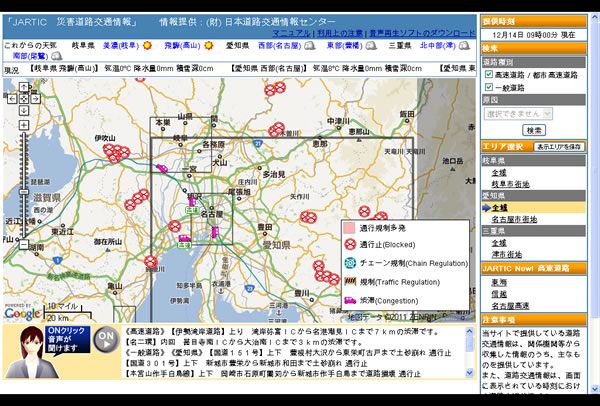Select 全域 under 三重県
This screenshot has height=406, width=600.
point(499,243)
